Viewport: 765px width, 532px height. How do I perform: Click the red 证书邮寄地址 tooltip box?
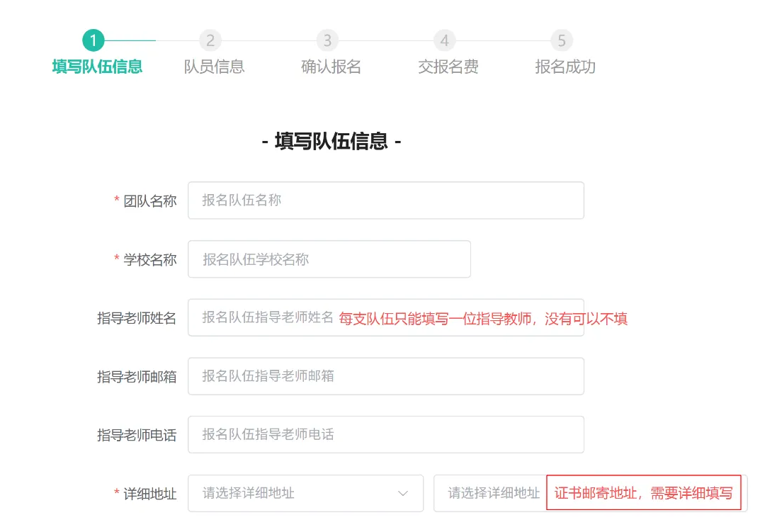click(x=643, y=493)
